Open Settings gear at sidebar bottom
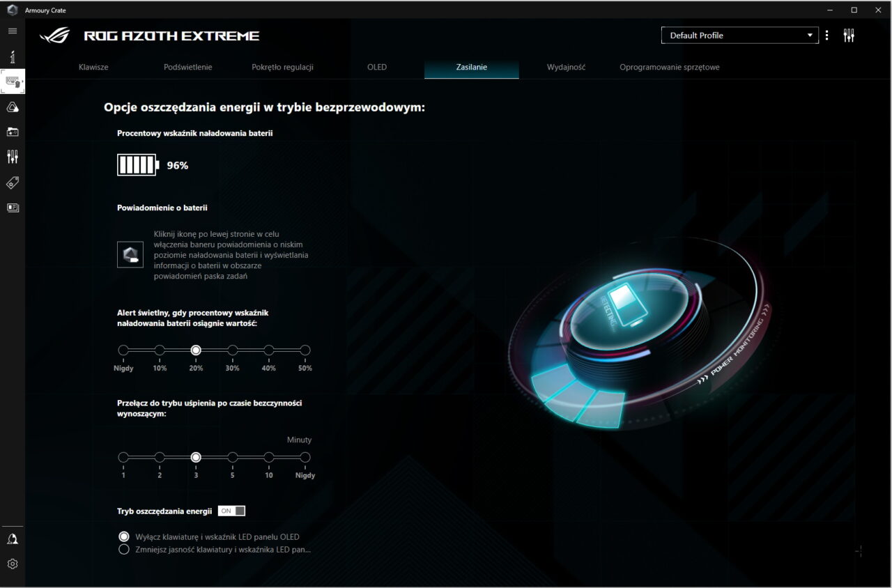Screen dimensions: 892x588 [13, 564]
